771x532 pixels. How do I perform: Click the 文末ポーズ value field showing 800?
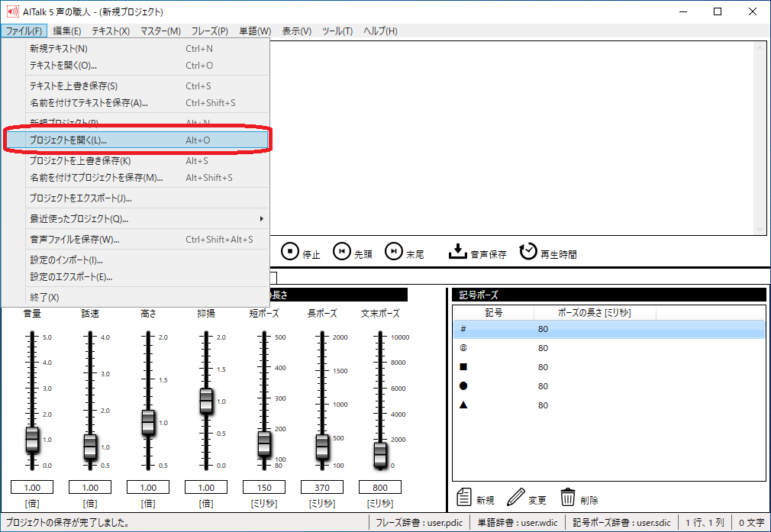[380, 487]
